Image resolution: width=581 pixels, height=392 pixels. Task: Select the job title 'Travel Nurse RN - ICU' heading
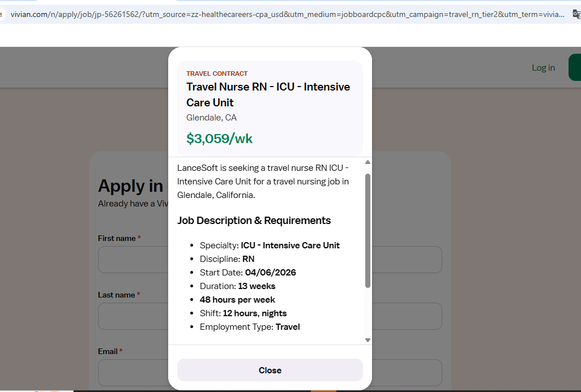point(268,94)
